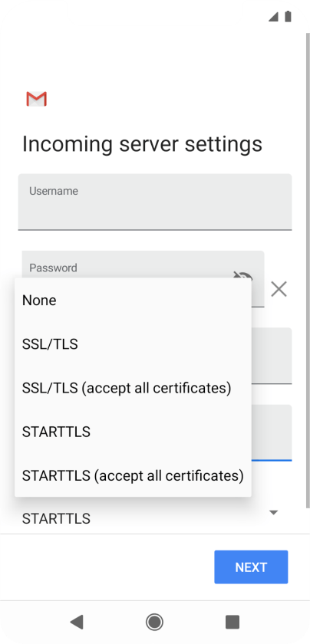Expand the security type dropdown arrow

tap(273, 512)
